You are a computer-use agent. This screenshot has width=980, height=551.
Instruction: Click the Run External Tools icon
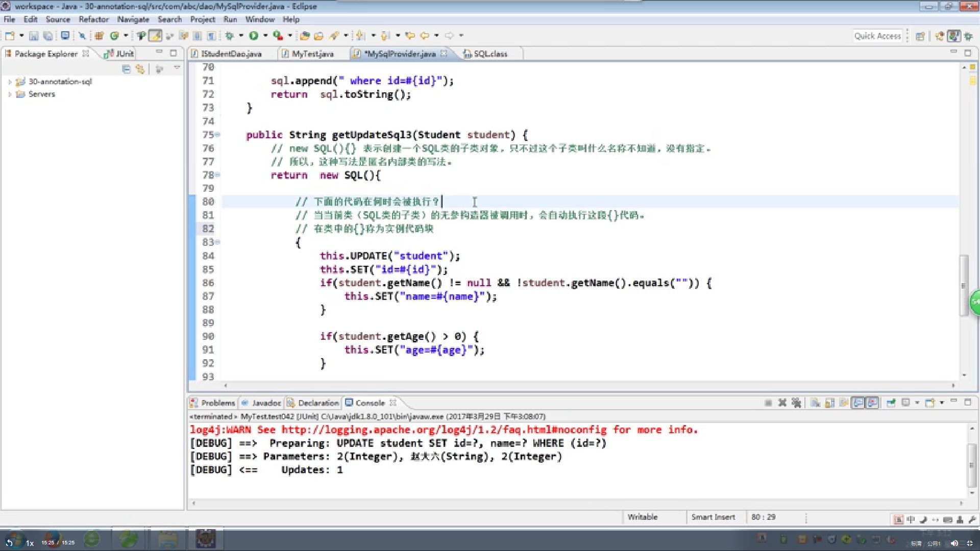click(278, 36)
